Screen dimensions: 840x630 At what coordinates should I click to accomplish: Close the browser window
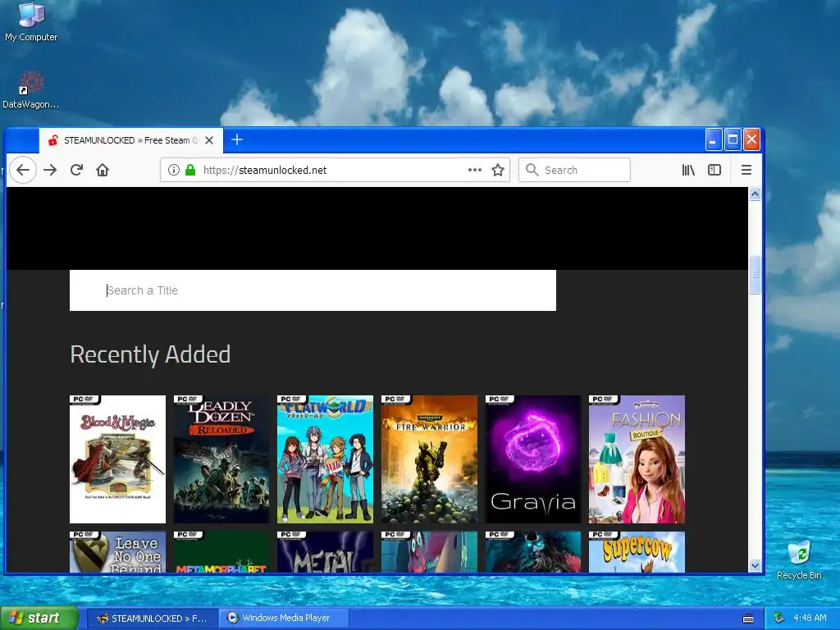[x=751, y=139]
